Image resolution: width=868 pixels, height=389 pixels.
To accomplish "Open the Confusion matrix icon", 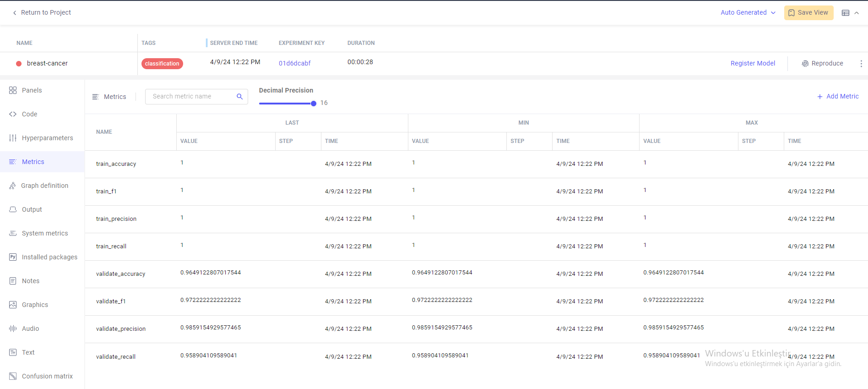I will click(x=13, y=376).
